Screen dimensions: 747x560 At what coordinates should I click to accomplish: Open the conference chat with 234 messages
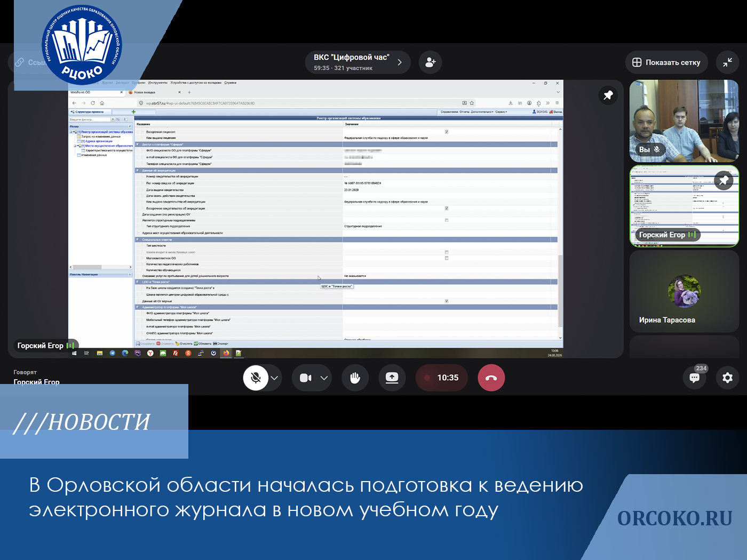[x=695, y=378]
